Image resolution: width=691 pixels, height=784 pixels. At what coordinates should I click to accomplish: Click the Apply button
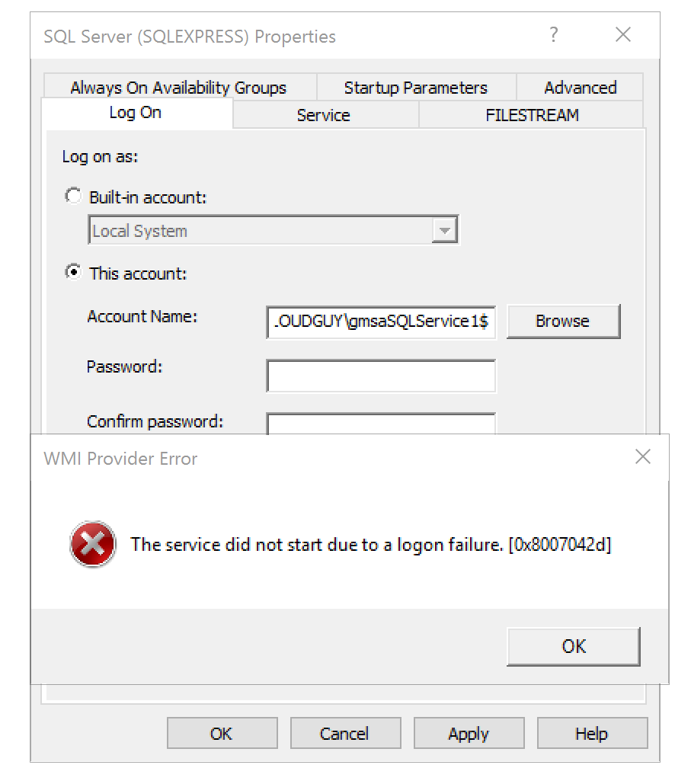469,733
